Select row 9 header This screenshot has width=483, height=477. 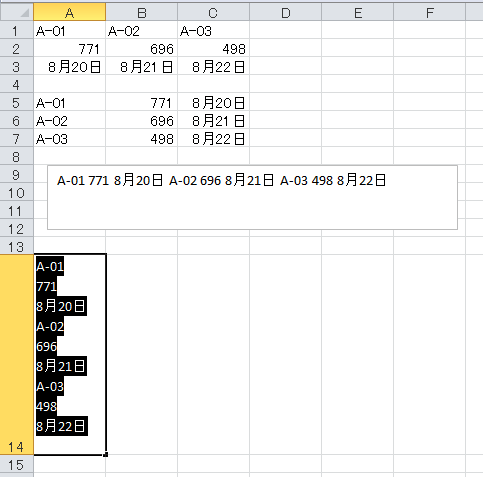coord(17,174)
